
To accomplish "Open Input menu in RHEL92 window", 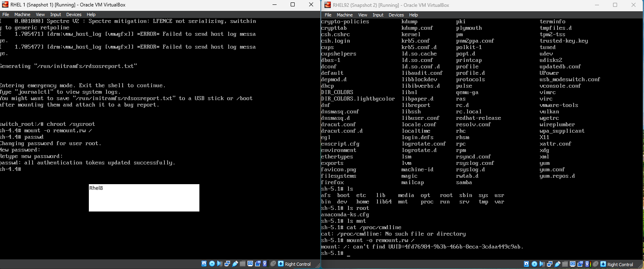I will click(x=378, y=15).
